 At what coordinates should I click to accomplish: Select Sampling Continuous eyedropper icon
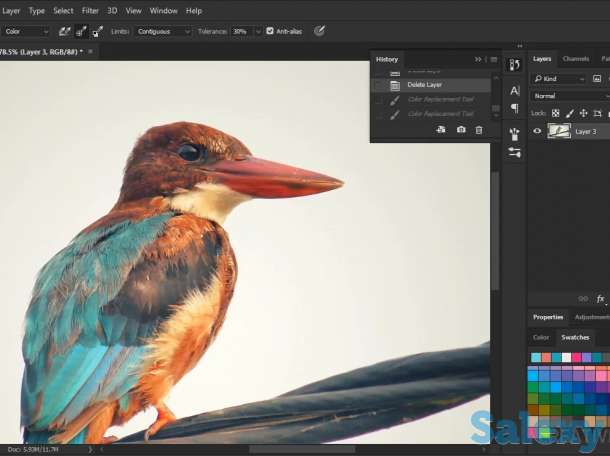pos(65,32)
